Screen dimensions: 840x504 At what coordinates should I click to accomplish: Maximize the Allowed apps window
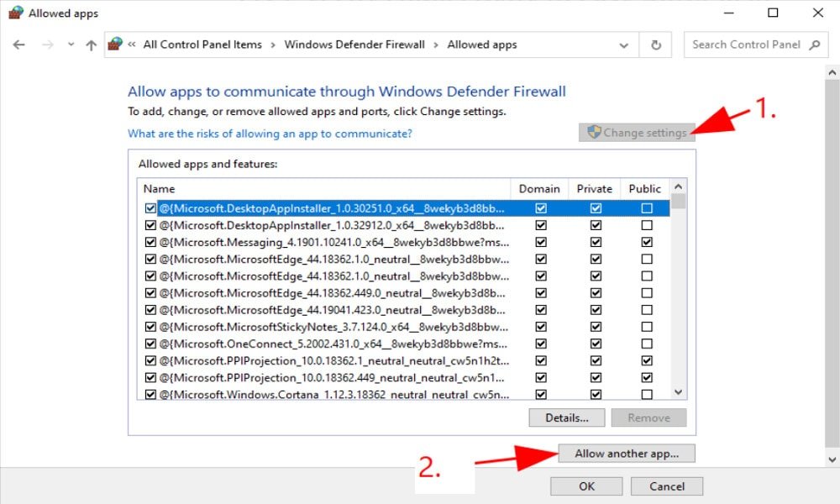tap(773, 13)
